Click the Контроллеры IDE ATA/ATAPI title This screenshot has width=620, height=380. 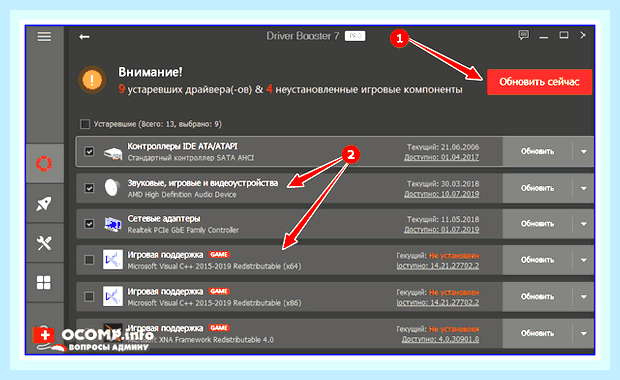pos(182,146)
